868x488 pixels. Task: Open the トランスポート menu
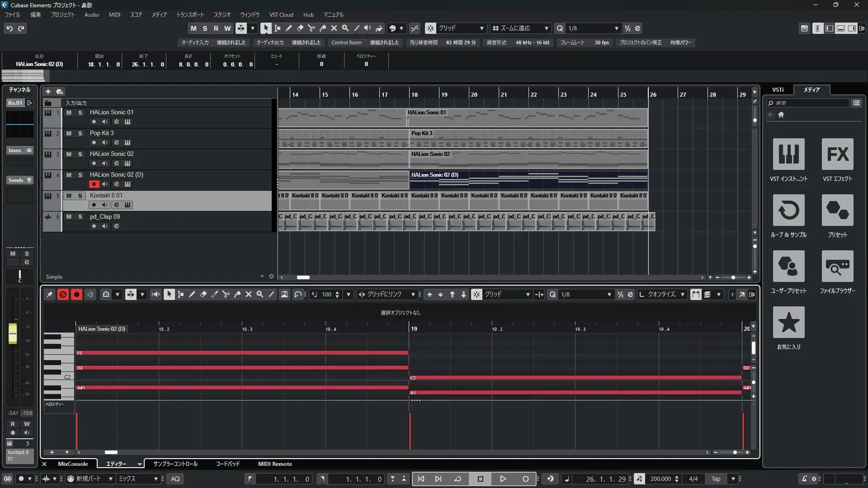click(x=190, y=15)
